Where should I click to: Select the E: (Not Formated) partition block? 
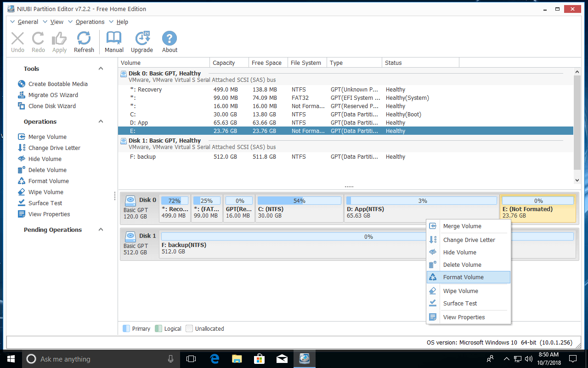click(x=538, y=208)
